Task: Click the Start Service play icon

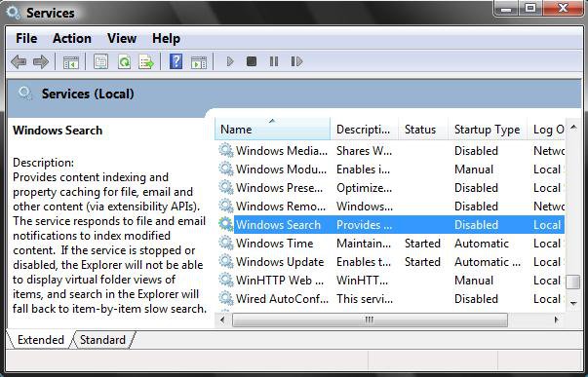Action: 230,61
